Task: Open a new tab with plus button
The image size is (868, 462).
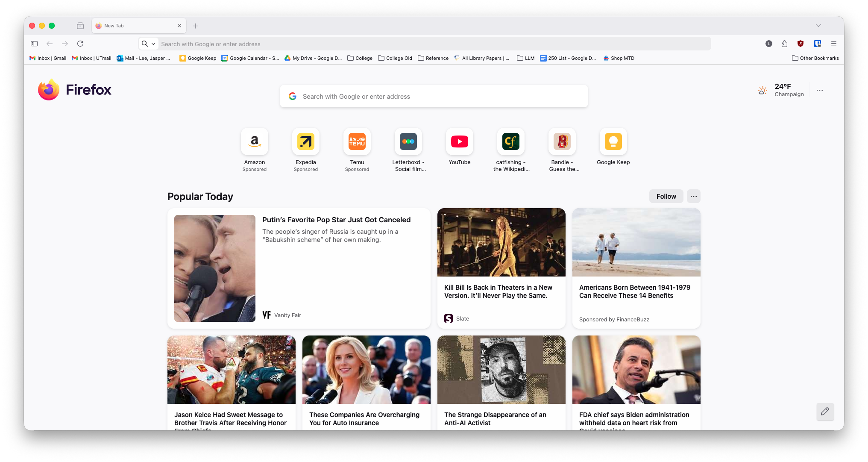Action: coord(195,26)
